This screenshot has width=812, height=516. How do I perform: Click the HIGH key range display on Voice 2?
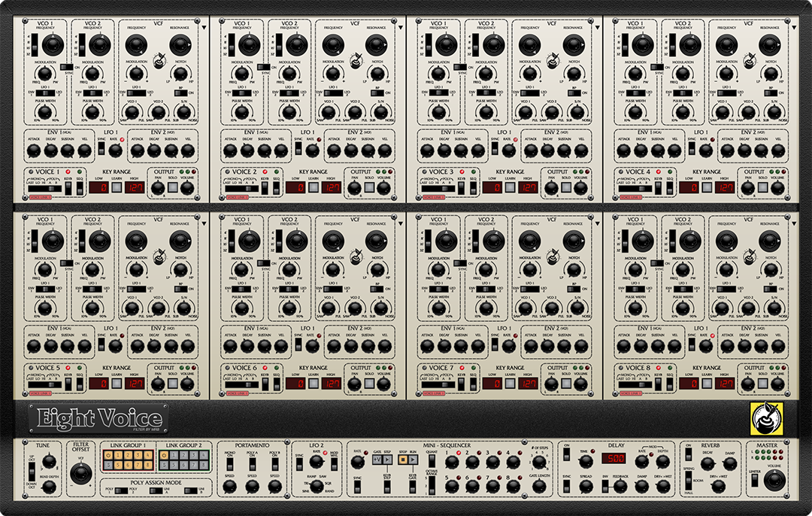pos(332,187)
